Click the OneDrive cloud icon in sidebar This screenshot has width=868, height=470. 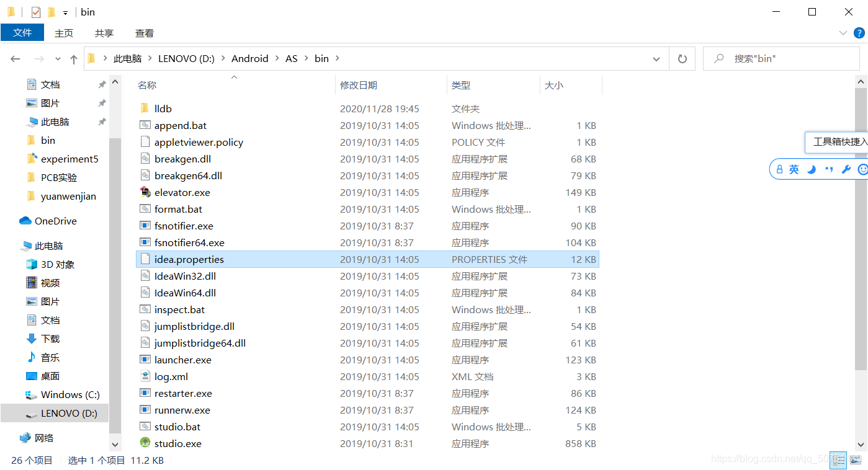(x=25, y=221)
